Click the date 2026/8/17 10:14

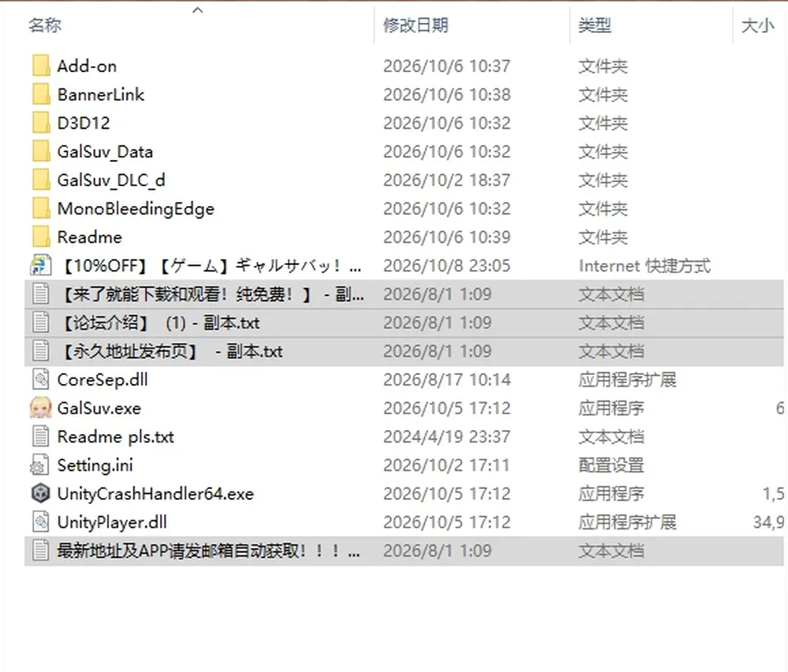coord(447,380)
